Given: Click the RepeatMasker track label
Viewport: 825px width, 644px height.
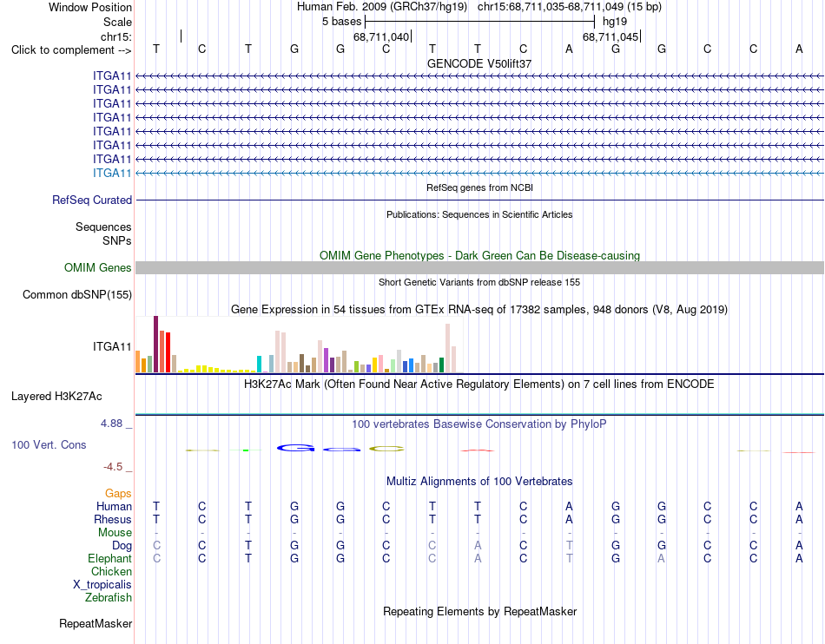Looking at the screenshot, I should click(x=96, y=623).
